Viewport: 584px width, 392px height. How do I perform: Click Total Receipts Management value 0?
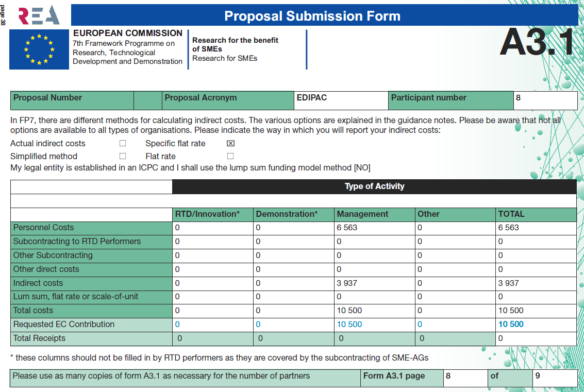click(x=341, y=338)
